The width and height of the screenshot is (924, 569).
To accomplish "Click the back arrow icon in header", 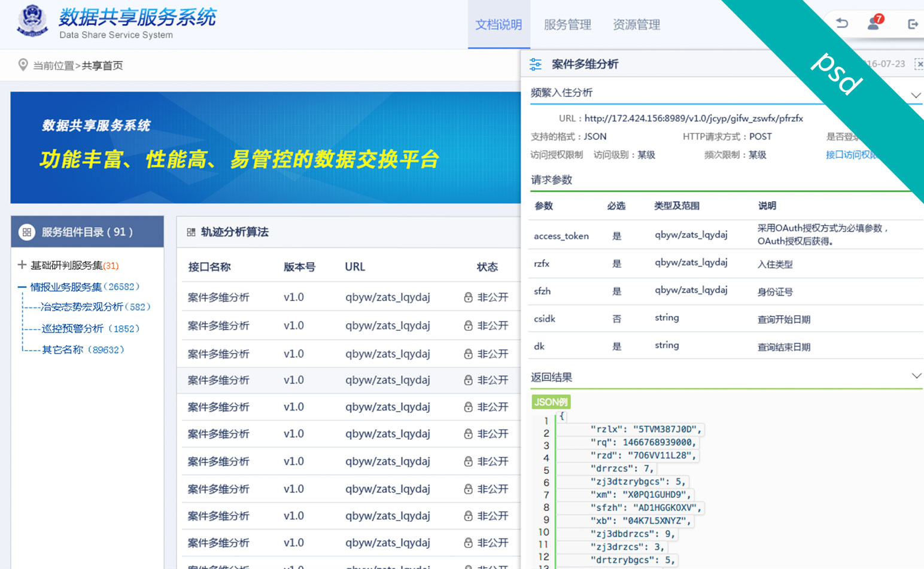I will point(842,23).
